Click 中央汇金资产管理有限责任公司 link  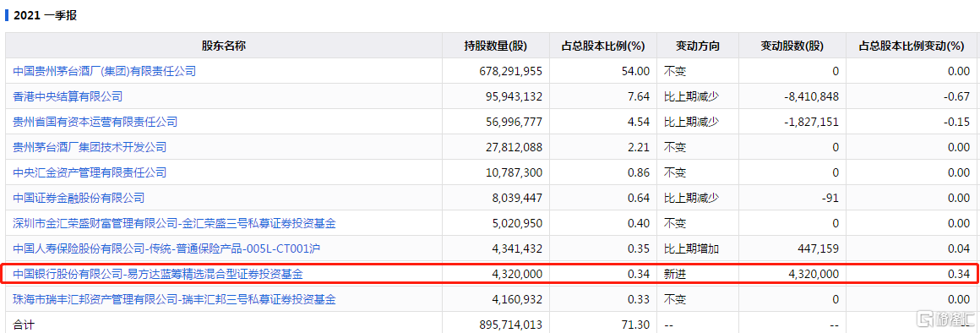tap(90, 172)
